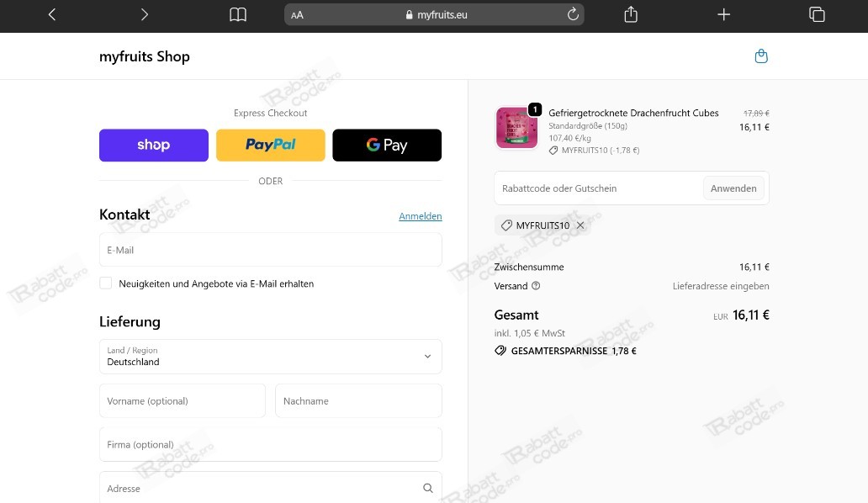Click the myfruits.eu address bar
The image size is (868, 503).
[434, 15]
